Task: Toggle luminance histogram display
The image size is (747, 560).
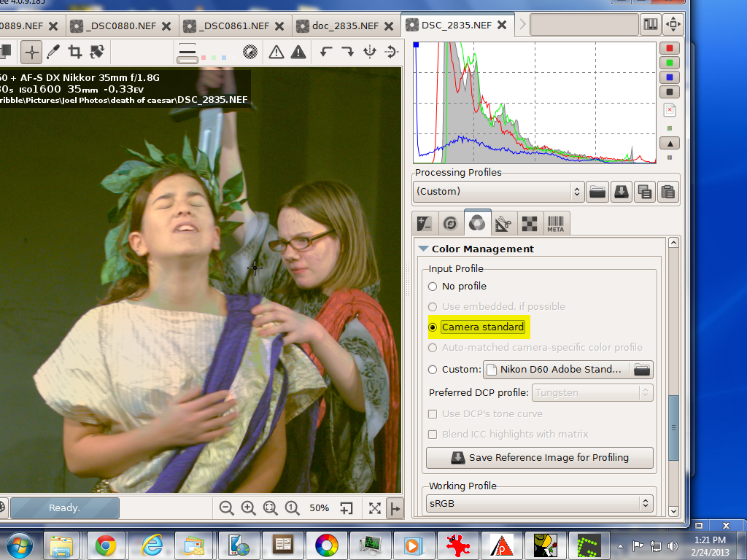Action: pos(670,92)
